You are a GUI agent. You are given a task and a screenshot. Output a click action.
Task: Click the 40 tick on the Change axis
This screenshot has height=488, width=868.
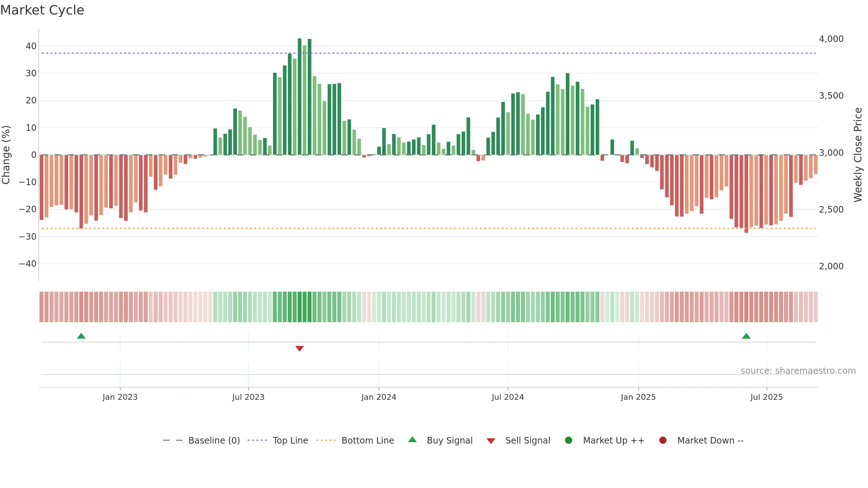pyautogui.click(x=31, y=46)
